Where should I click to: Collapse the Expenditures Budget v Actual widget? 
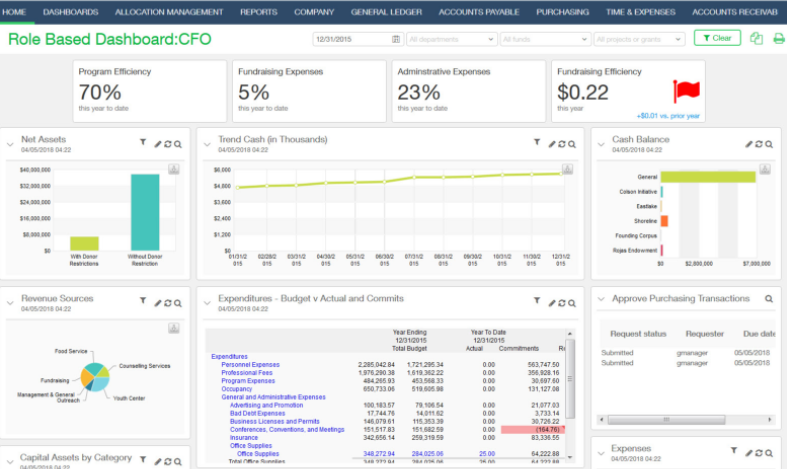207,303
